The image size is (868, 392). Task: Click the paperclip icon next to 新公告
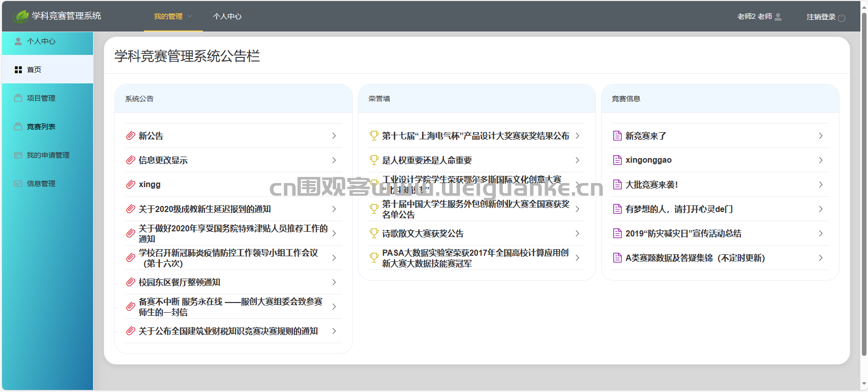[131, 136]
